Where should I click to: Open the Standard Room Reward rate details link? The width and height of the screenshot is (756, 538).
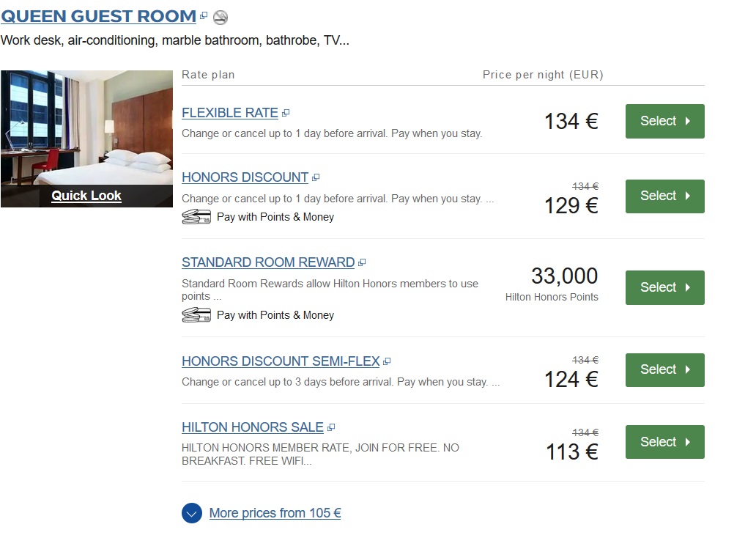click(x=267, y=262)
